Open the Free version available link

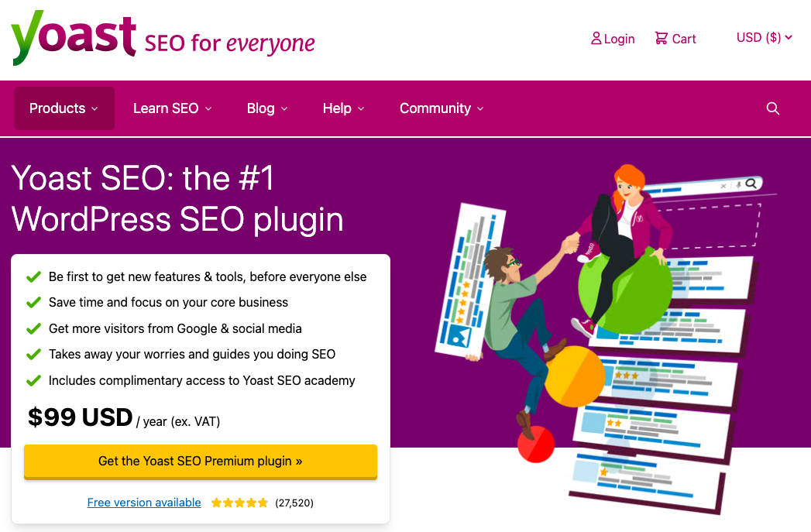tap(144, 503)
